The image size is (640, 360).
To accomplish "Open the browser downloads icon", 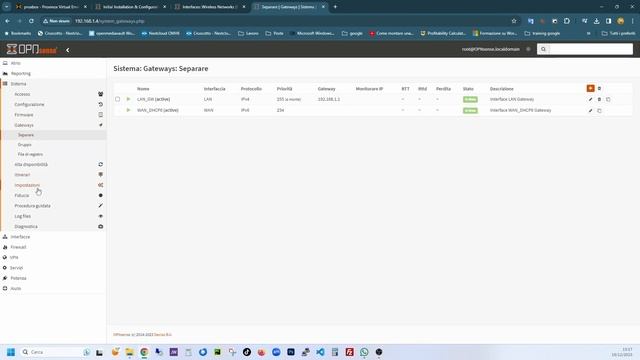I will click(596, 21).
